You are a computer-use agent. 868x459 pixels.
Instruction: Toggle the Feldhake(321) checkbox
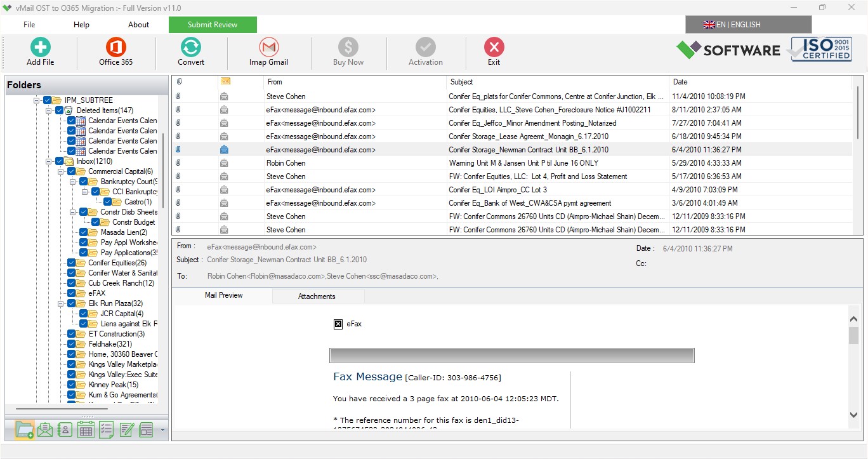click(x=71, y=344)
